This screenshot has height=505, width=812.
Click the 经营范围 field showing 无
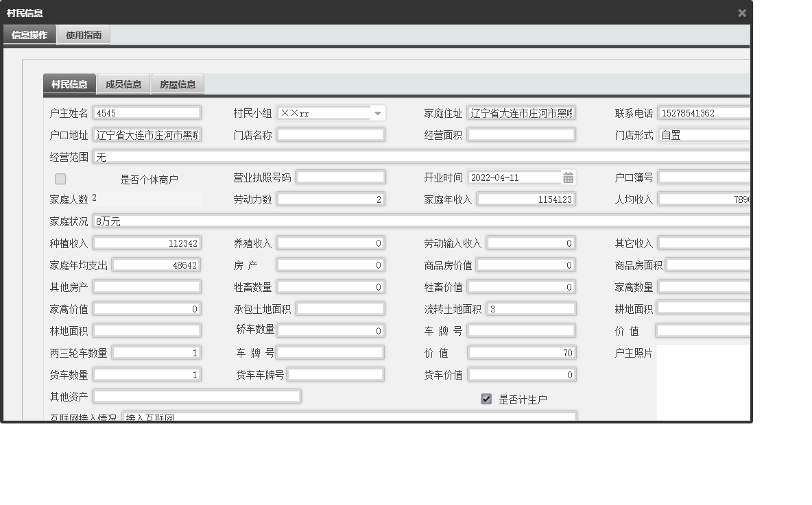(274, 156)
